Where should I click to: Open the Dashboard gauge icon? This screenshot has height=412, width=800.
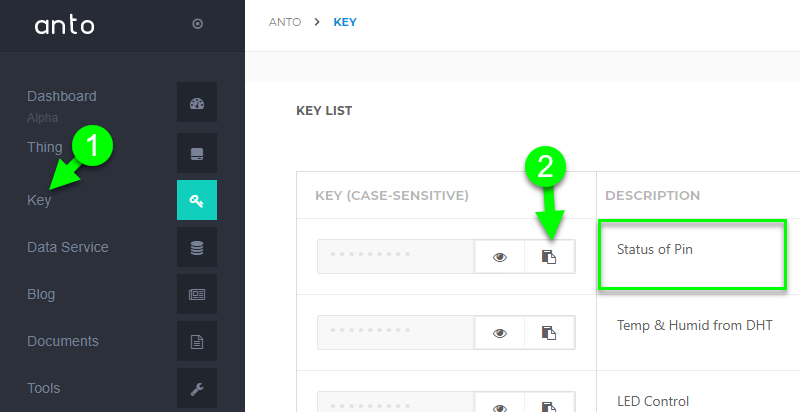click(x=197, y=102)
